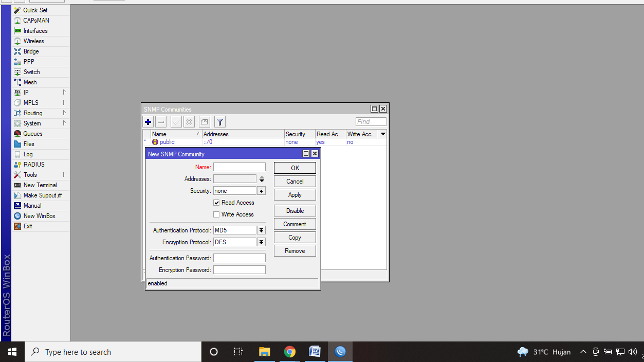Click the Copy button in the dialog
The width and height of the screenshot is (644, 362).
click(x=295, y=238)
